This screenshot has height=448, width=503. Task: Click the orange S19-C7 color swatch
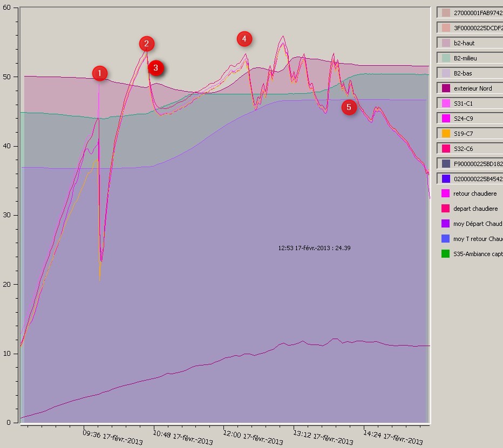click(446, 133)
